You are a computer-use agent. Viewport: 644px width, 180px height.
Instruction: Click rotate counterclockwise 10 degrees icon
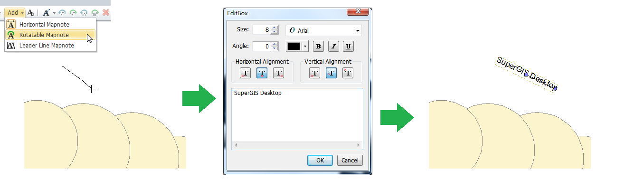(84, 13)
